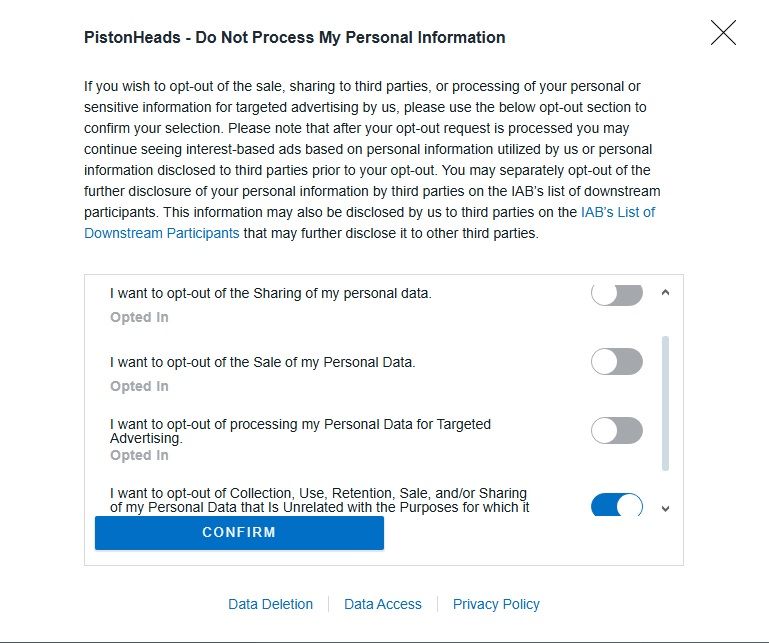Toggle opt-out of Sharing of personal data
This screenshot has width=769, height=643.
click(x=616, y=294)
